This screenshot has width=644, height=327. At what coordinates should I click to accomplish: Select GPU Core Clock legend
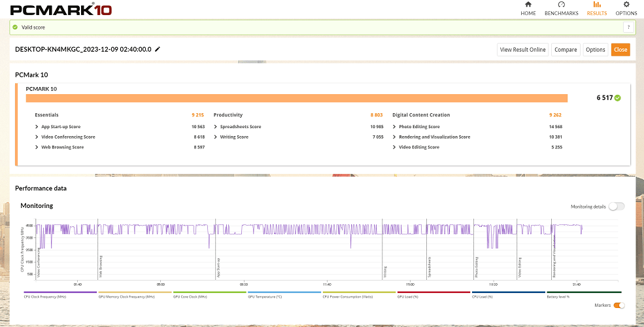pos(209,294)
